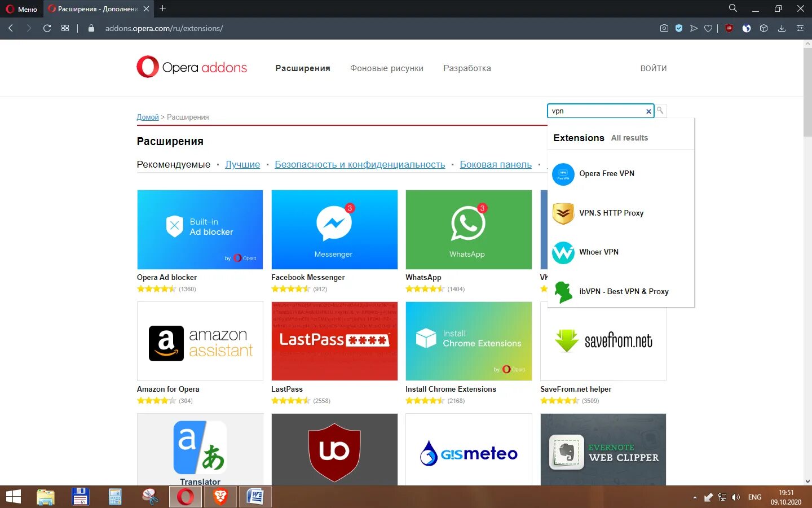Switch to Brave browser in the taskbar
Screen dimensions: 812x508
220,497
